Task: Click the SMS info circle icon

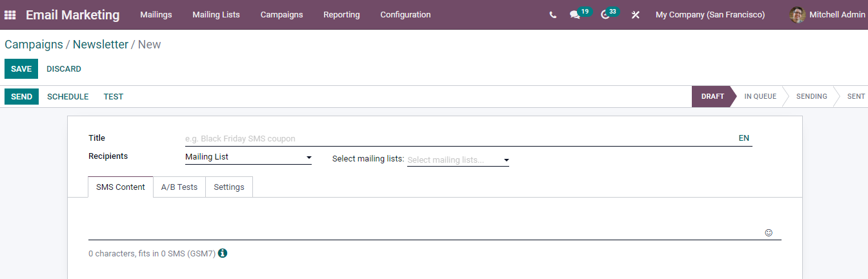Action: click(223, 253)
